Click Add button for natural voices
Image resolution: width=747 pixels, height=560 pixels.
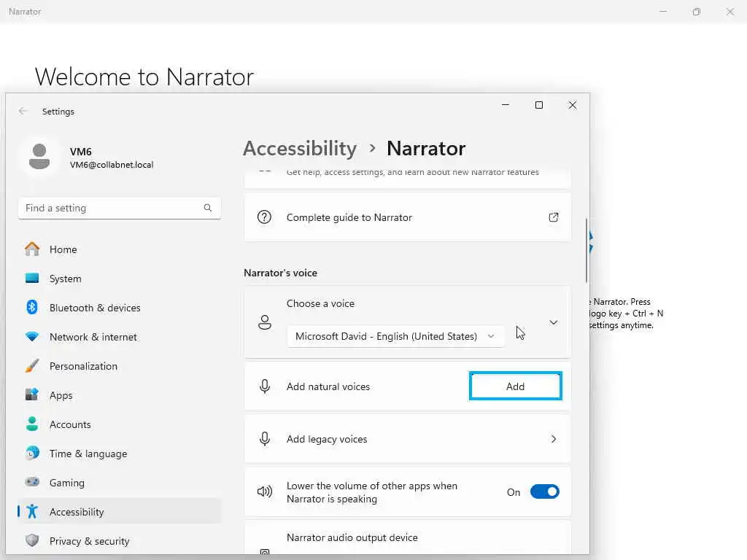click(515, 386)
